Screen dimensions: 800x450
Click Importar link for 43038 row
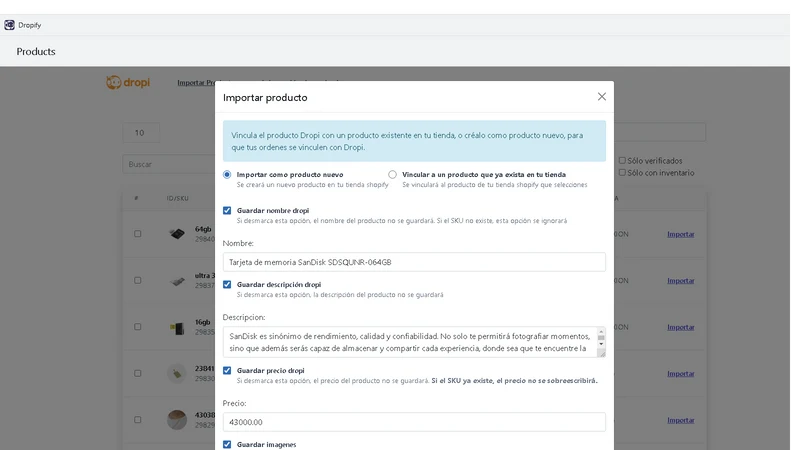681,420
